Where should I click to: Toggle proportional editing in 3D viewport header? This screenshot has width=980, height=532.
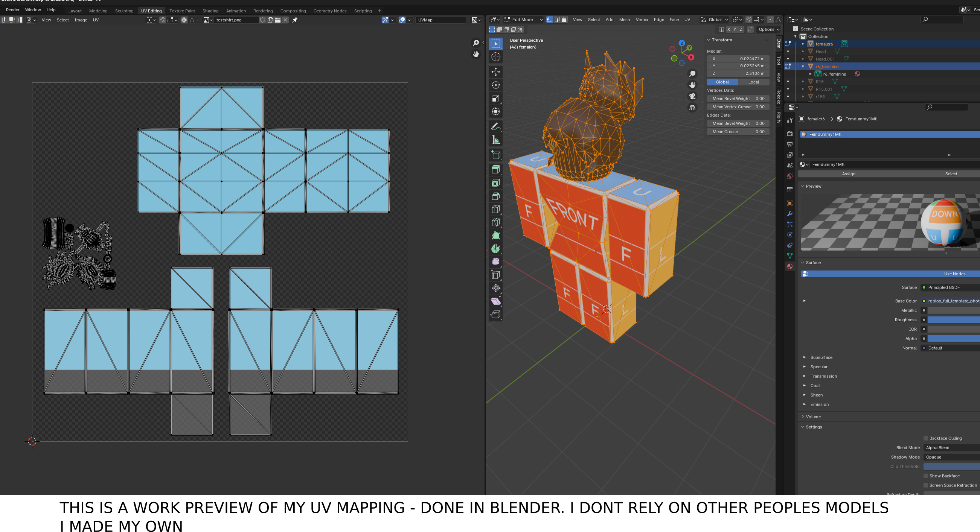770,20
